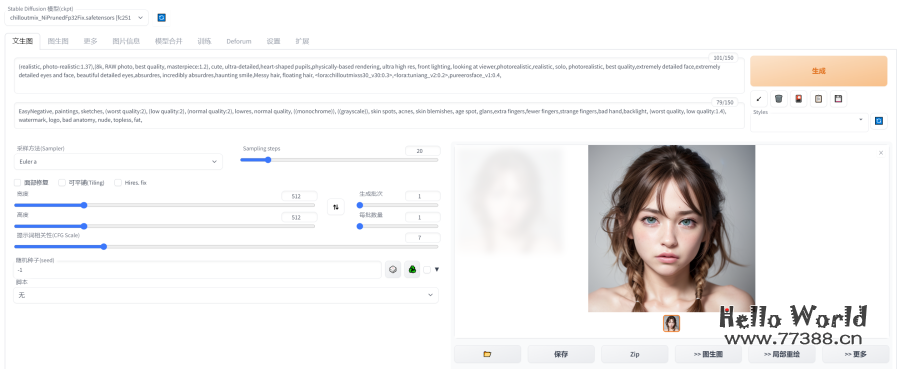900x369 pixels.
Task: Adjust the 每批数量 batch size slider
Action: point(397,226)
